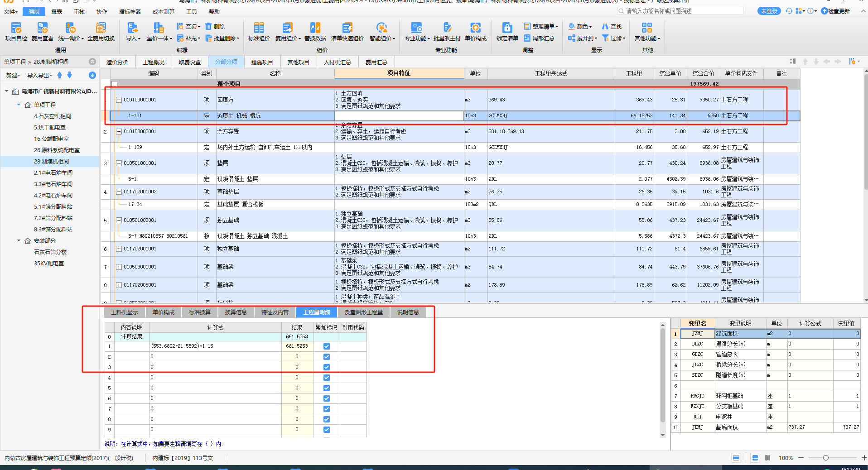Click the 颜色 color picker button

[x=580, y=26]
